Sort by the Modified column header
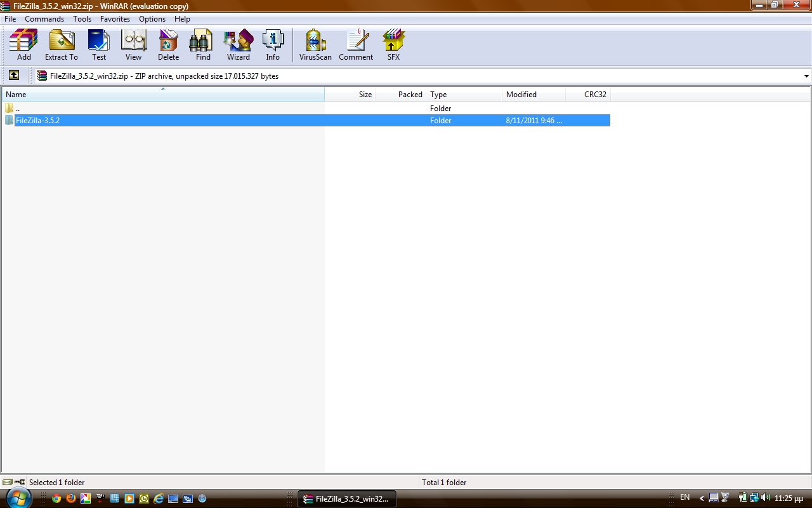Screen dimensions: 812x508 [534, 95]
